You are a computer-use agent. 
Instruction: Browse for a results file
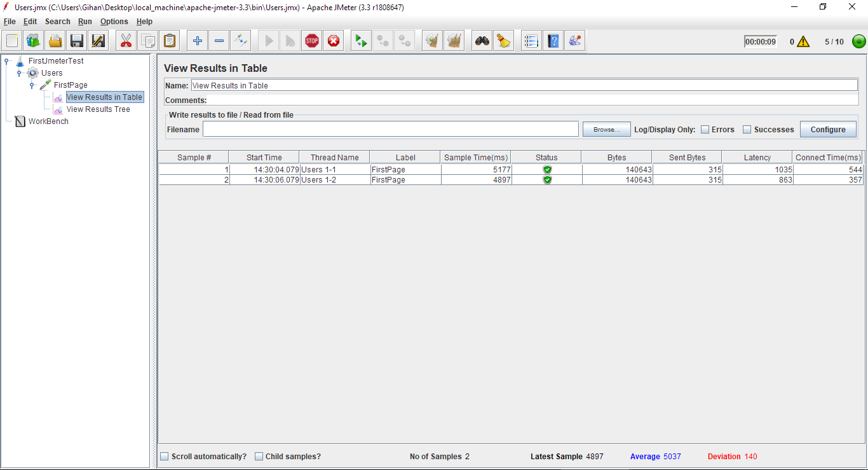click(606, 129)
